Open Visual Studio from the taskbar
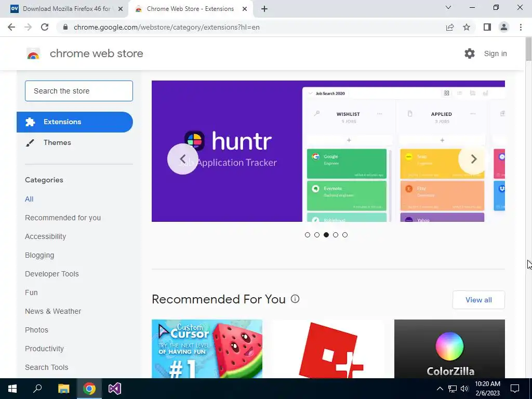Viewport: 532px width, 399px height. [x=115, y=389]
